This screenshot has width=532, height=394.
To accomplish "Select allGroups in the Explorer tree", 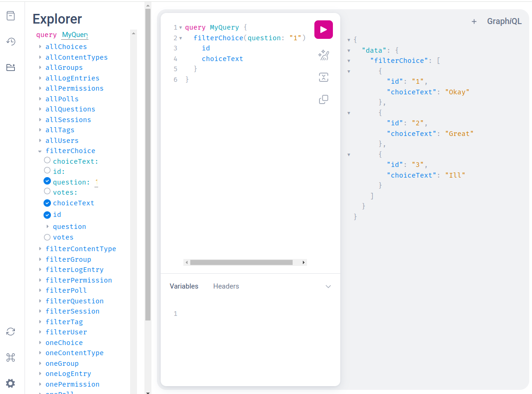I will pos(64,68).
